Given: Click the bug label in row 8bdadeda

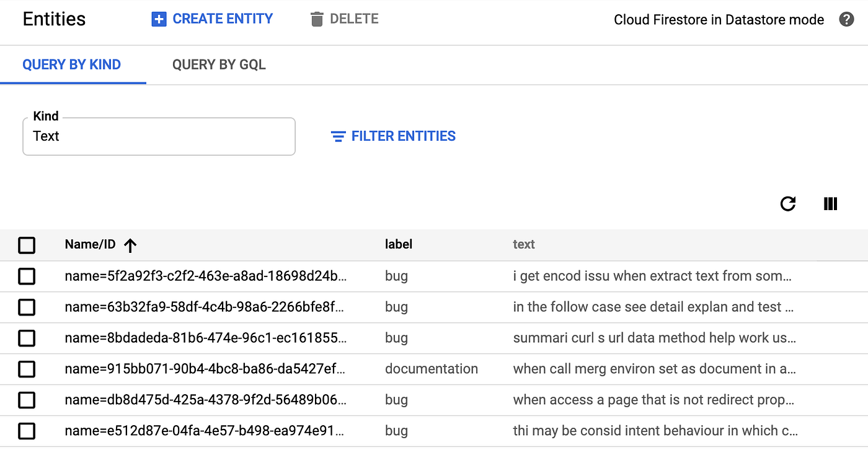Looking at the screenshot, I should pyautogui.click(x=396, y=338).
